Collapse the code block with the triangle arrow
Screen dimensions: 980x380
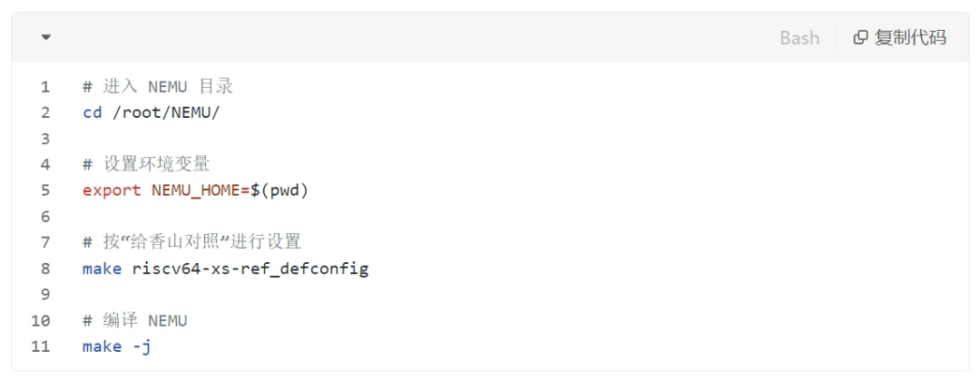point(45,37)
